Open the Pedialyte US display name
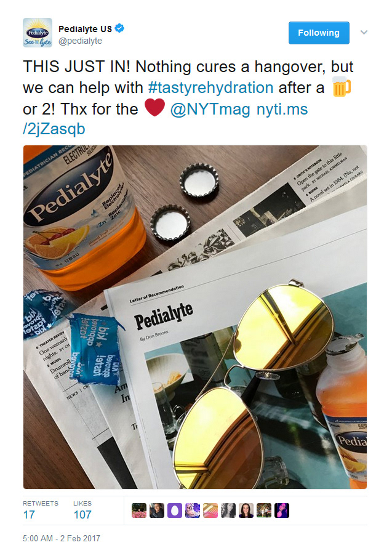This screenshot has width=392, height=553. (85, 29)
